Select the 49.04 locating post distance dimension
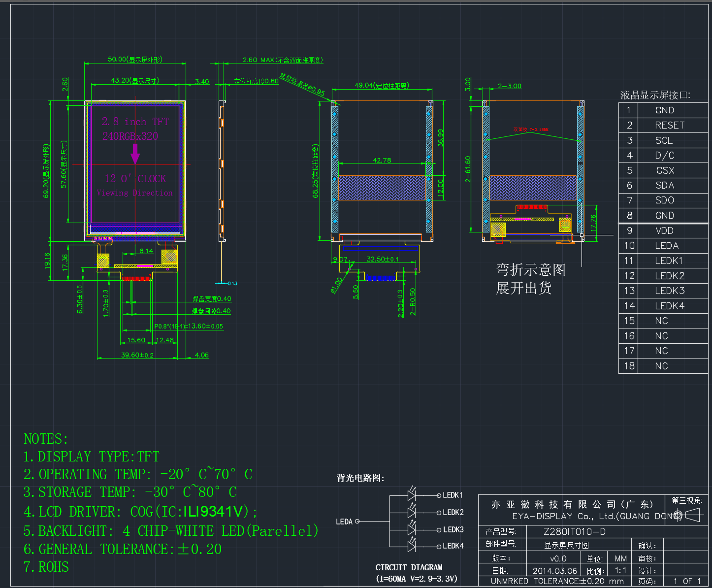The image size is (712, 588). tap(382, 85)
